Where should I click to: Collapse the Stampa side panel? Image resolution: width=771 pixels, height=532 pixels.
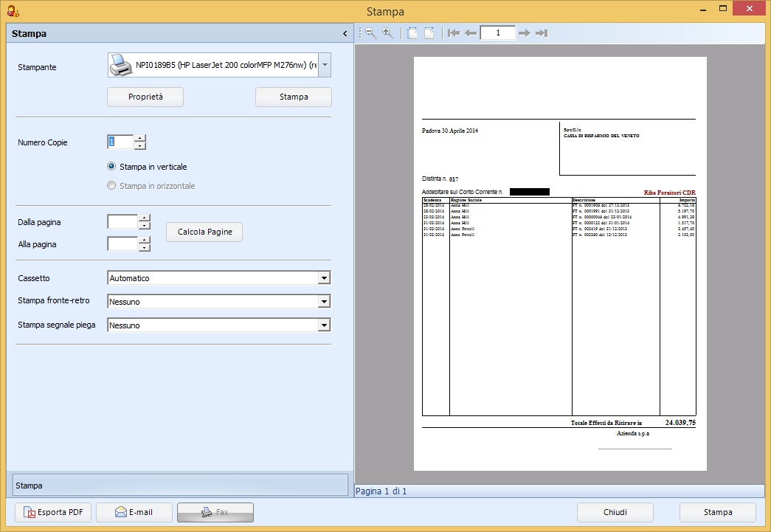point(345,34)
